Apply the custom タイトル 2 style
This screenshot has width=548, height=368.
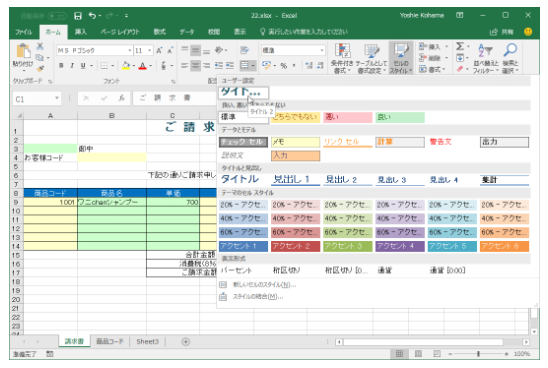244,93
